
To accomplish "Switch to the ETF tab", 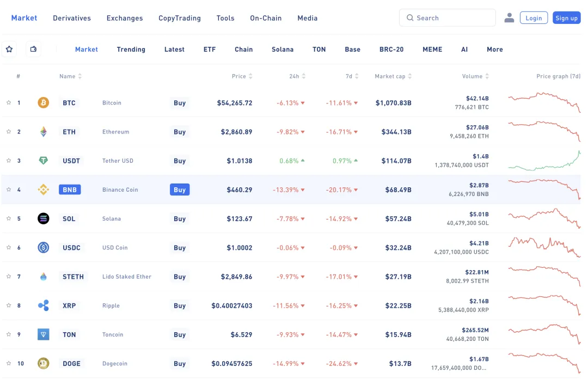I will tap(210, 49).
